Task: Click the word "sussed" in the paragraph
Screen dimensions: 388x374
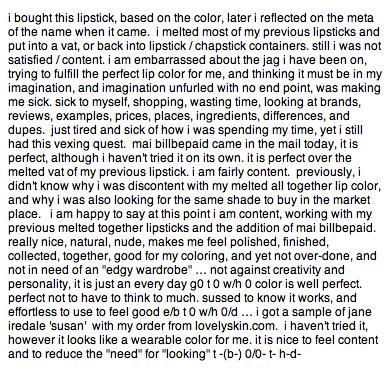Action: (221, 298)
